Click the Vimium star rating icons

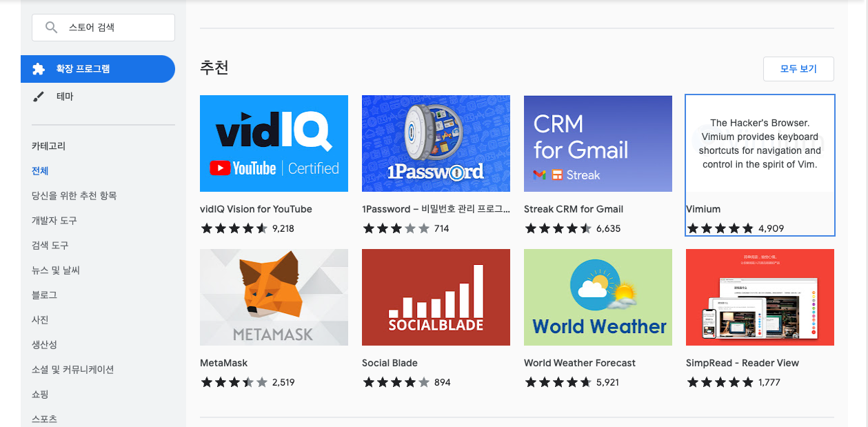click(720, 228)
